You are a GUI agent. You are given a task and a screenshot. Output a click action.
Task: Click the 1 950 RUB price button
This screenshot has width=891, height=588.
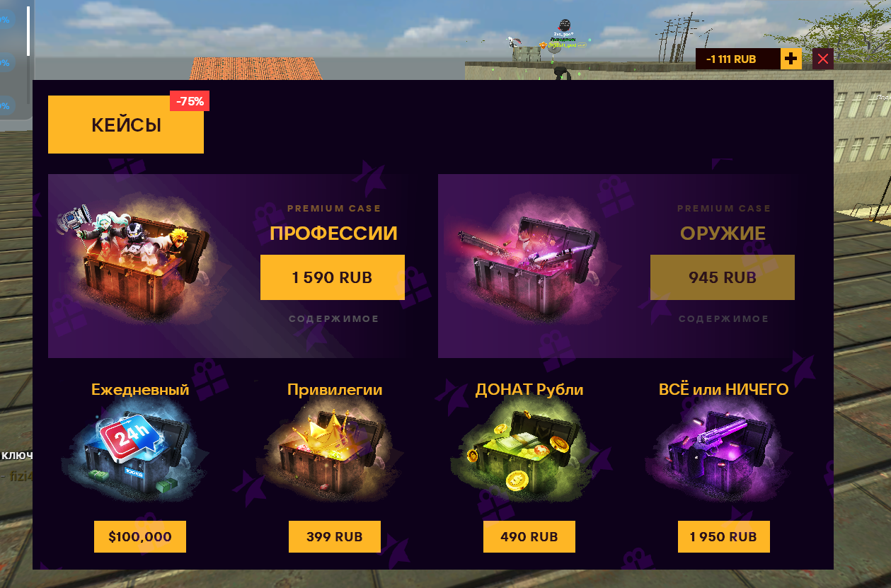[x=724, y=536]
